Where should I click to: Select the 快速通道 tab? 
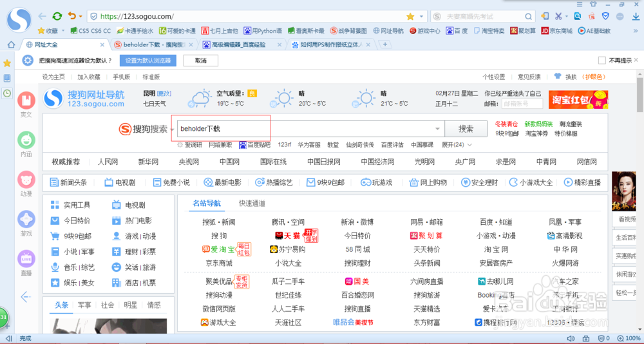252,203
